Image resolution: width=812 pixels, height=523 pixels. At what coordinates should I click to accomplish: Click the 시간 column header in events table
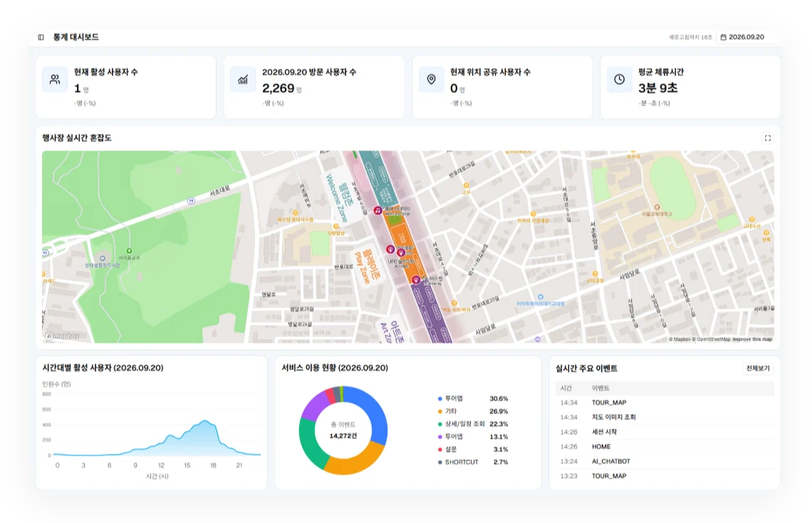[566, 388]
